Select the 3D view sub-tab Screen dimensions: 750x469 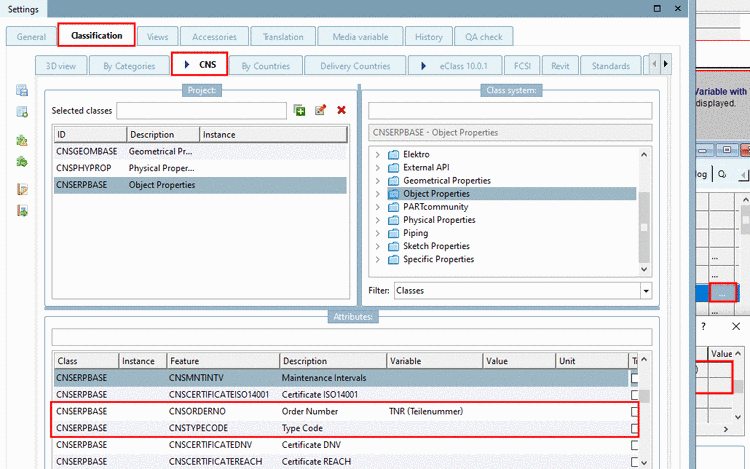pyautogui.click(x=61, y=66)
